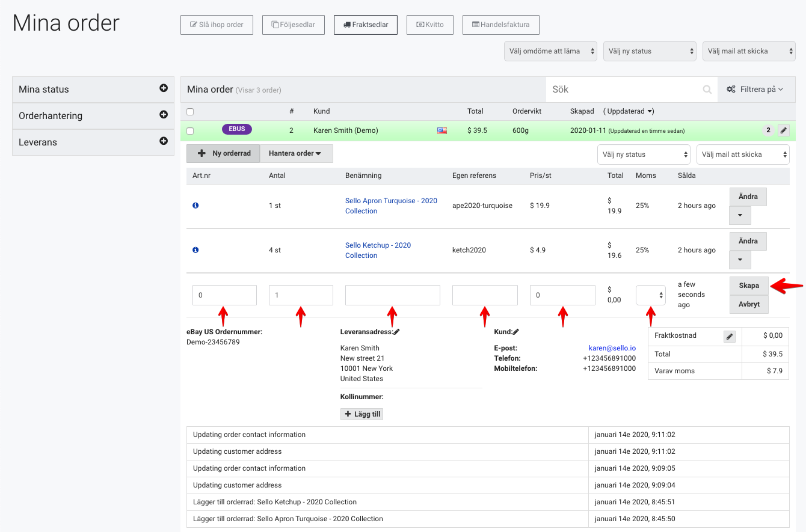
Task: Edit Leveransadress with pencil icon
Action: 396,332
